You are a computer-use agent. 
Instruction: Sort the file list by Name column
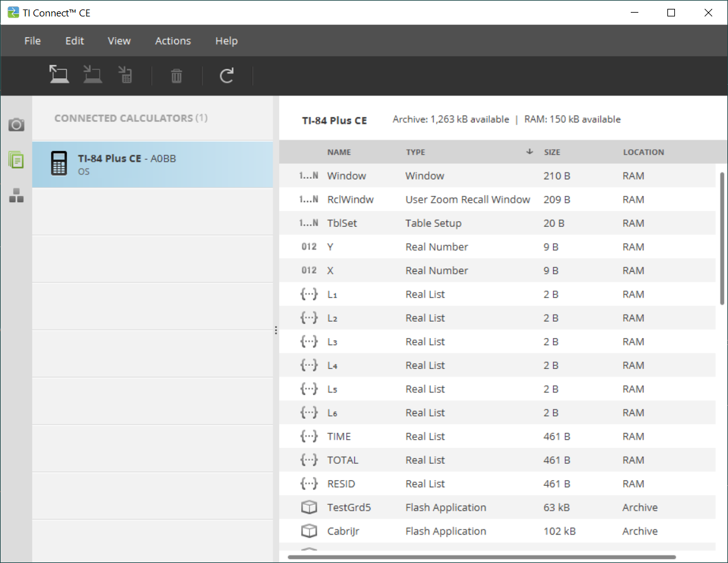(339, 152)
